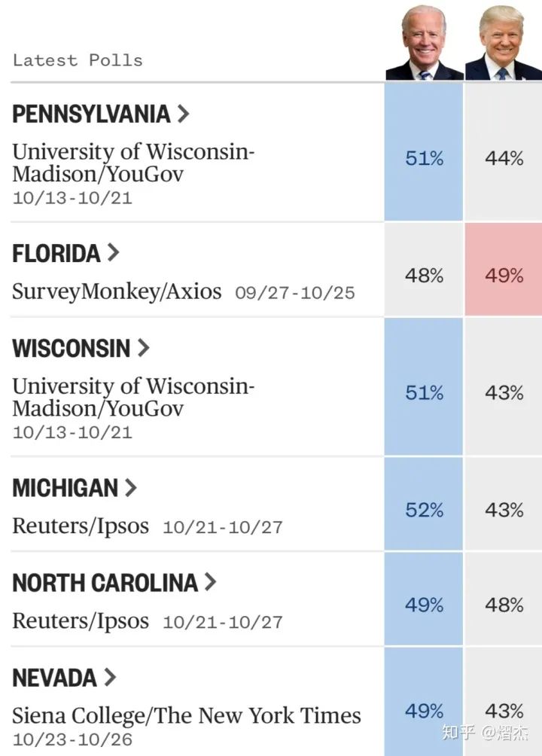Select the blue 51% cell for Pennsylvania

[x=424, y=158]
